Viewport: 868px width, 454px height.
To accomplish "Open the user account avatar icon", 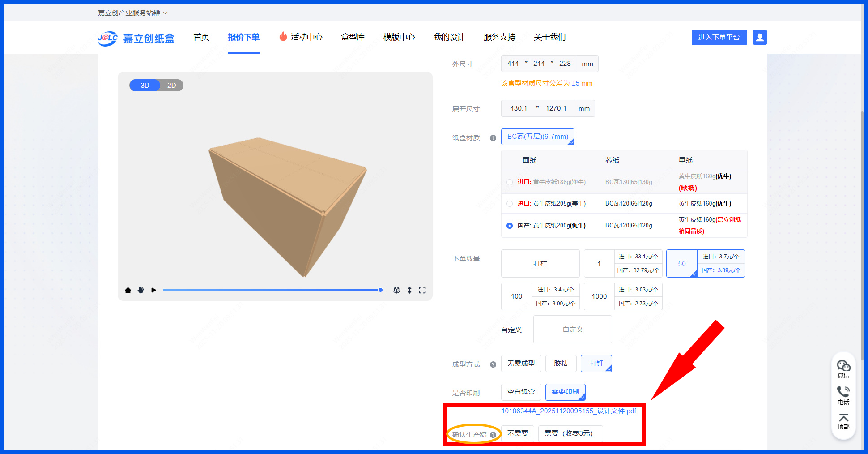I will (x=760, y=38).
